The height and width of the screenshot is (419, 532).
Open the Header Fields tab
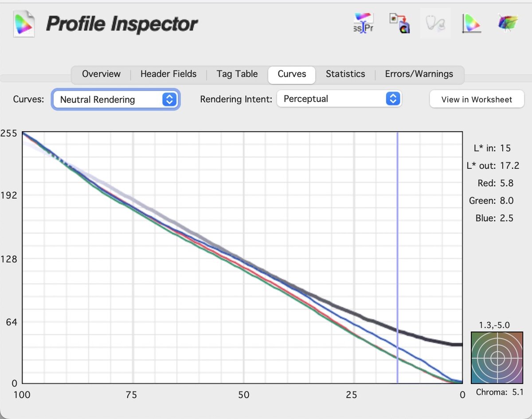(x=168, y=74)
